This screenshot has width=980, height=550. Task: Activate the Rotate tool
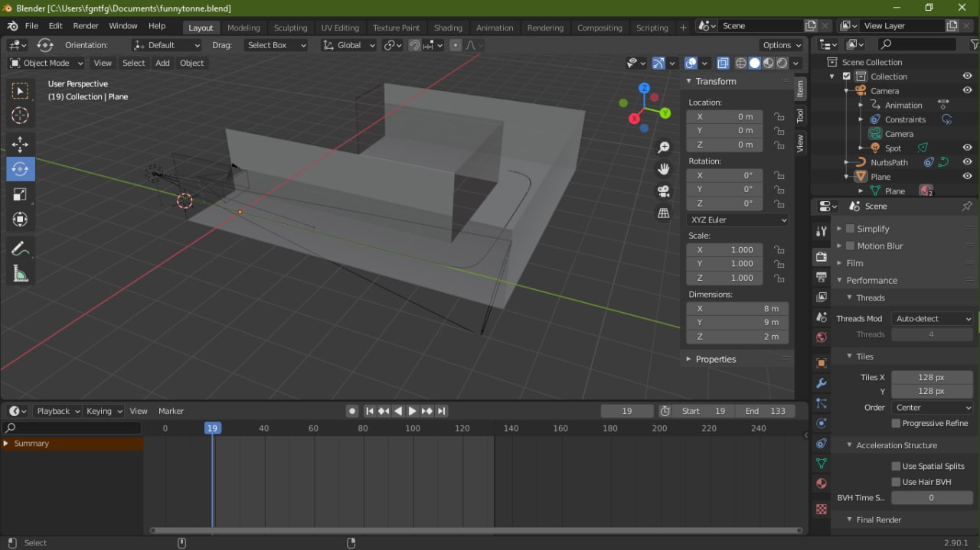click(21, 169)
